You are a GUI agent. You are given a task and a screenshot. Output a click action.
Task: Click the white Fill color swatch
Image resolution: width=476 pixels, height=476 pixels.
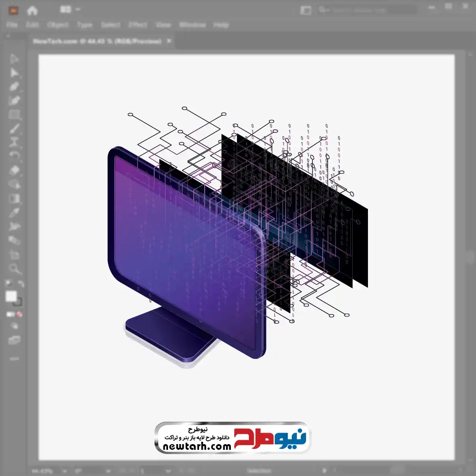click(11, 296)
